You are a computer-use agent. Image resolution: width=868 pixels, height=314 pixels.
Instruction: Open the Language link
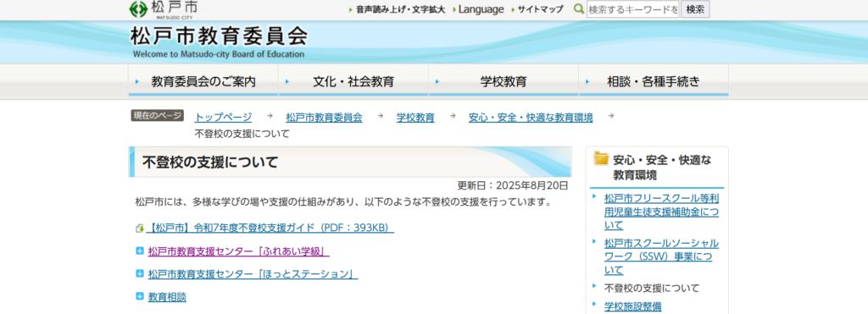pyautogui.click(x=481, y=9)
